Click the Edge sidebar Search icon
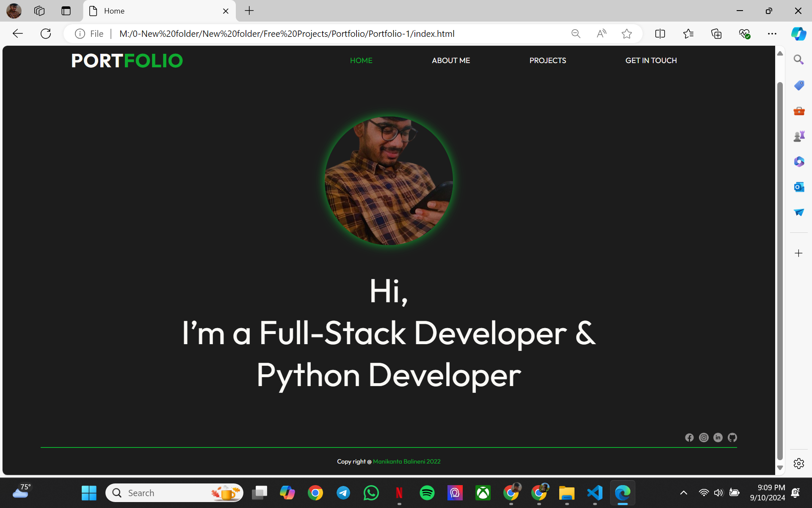 pyautogui.click(x=799, y=60)
